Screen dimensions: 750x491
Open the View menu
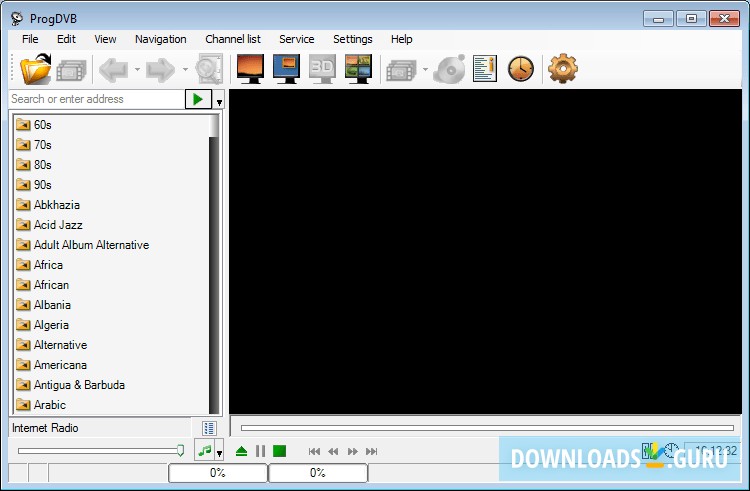coord(105,39)
